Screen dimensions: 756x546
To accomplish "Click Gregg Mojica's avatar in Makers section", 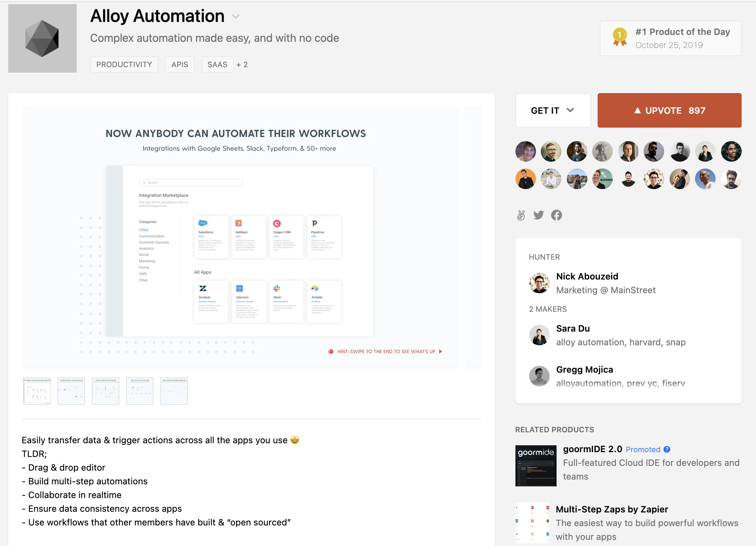I will point(539,376).
